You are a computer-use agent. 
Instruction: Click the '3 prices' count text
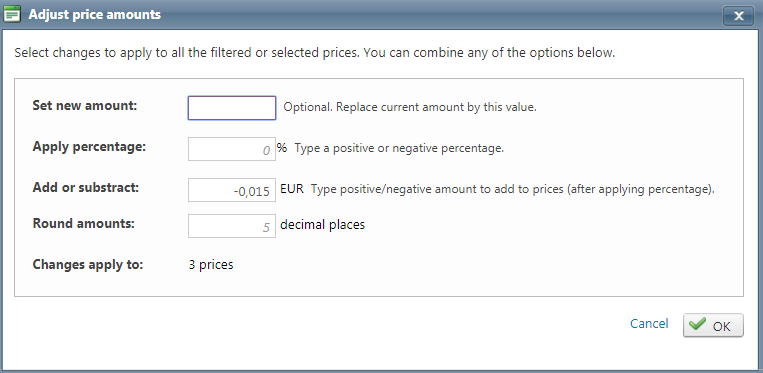click(211, 265)
